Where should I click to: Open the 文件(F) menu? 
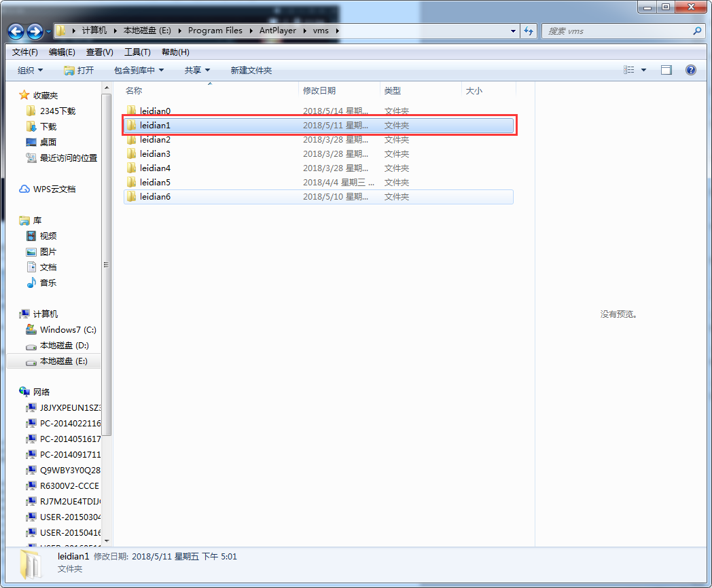coord(25,52)
